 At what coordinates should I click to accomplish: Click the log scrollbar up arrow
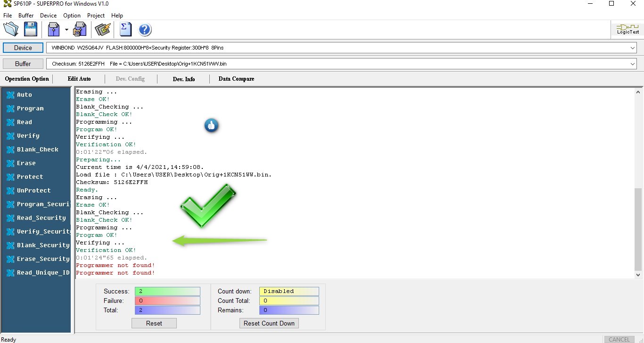coord(638,92)
